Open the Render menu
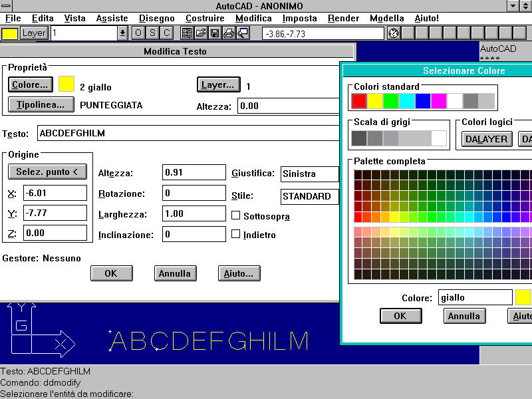 coord(343,19)
